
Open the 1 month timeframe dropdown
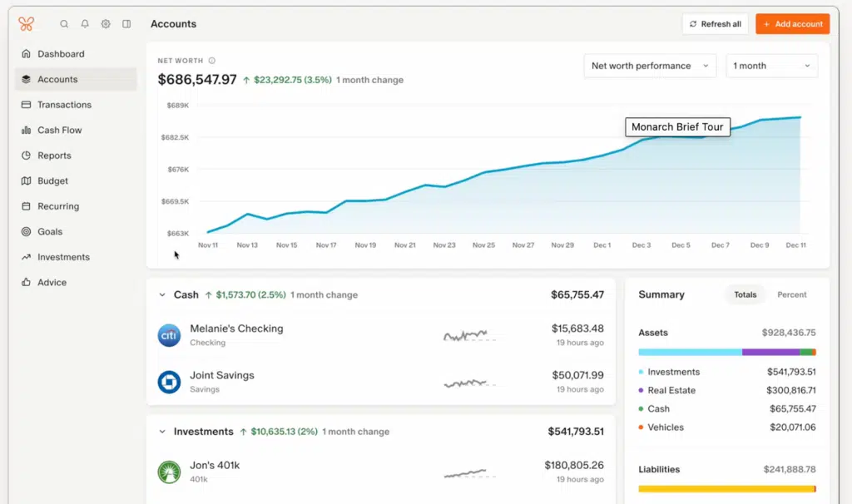[771, 66]
